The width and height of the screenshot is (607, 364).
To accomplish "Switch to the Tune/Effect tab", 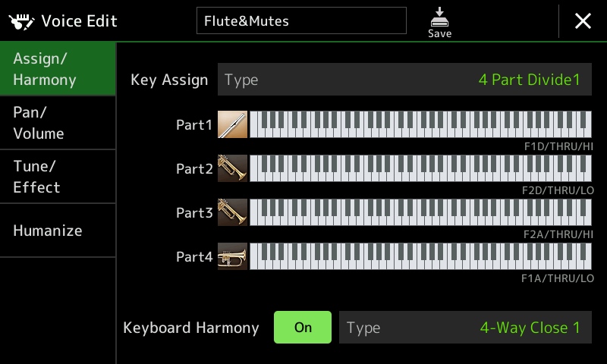I will (58, 177).
